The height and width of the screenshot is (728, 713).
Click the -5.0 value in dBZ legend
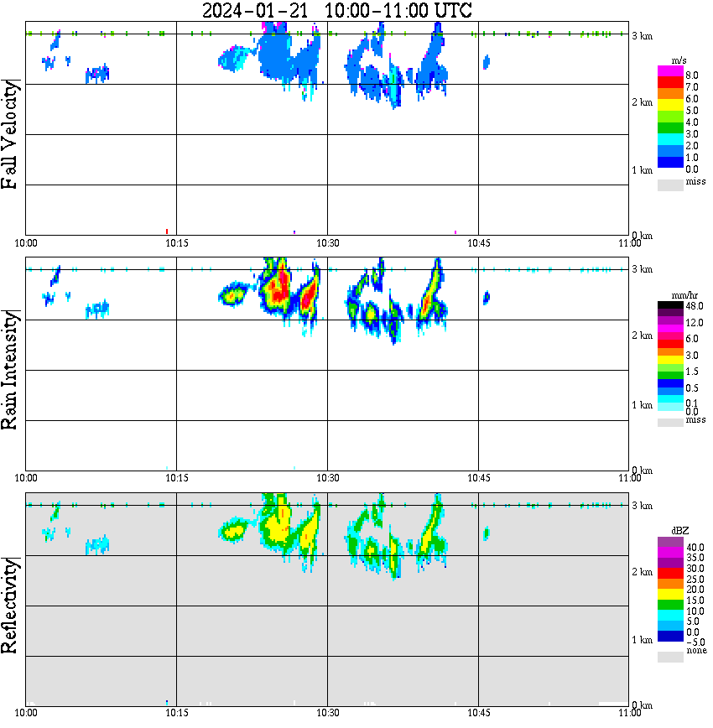click(x=695, y=642)
